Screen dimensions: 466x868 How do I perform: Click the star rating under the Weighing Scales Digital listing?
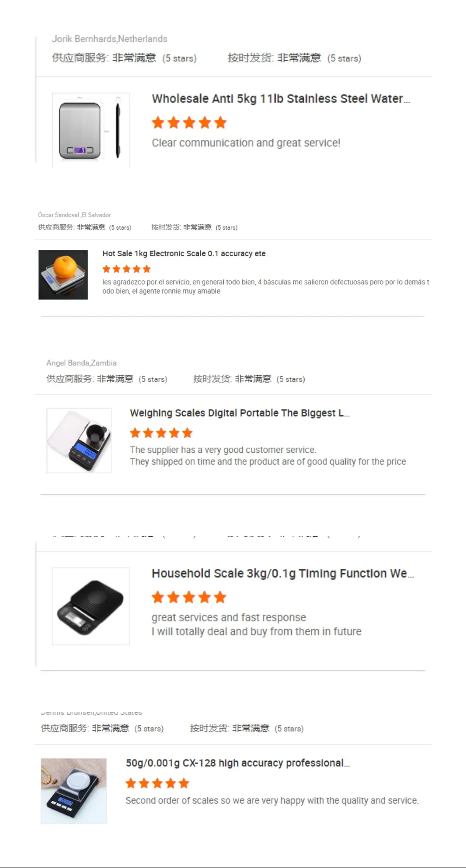(x=161, y=433)
